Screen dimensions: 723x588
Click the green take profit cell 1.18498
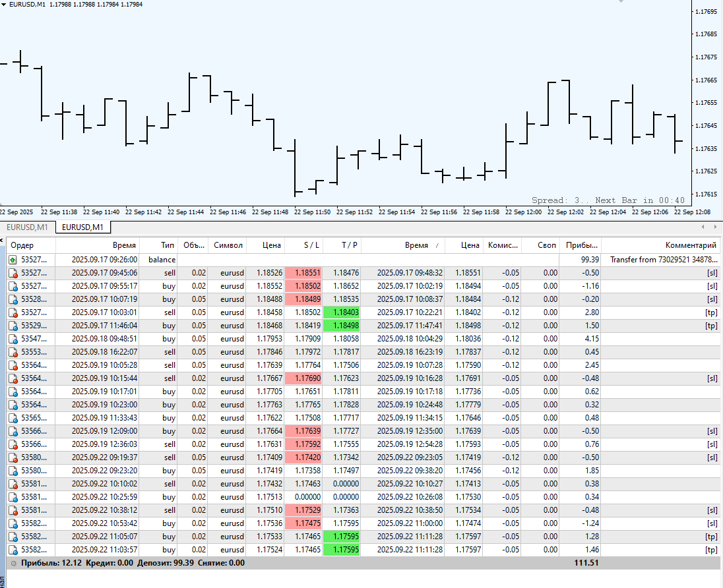click(342, 326)
